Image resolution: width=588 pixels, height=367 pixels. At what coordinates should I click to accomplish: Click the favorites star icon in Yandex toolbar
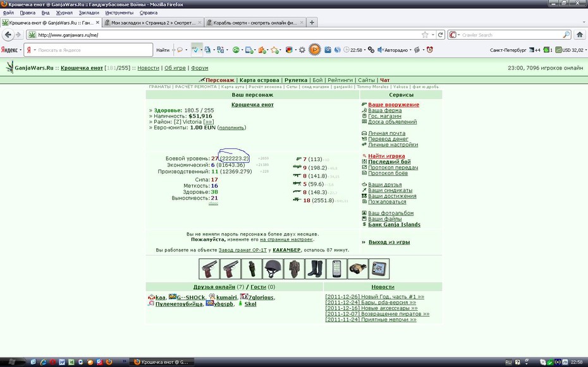pos(274,50)
